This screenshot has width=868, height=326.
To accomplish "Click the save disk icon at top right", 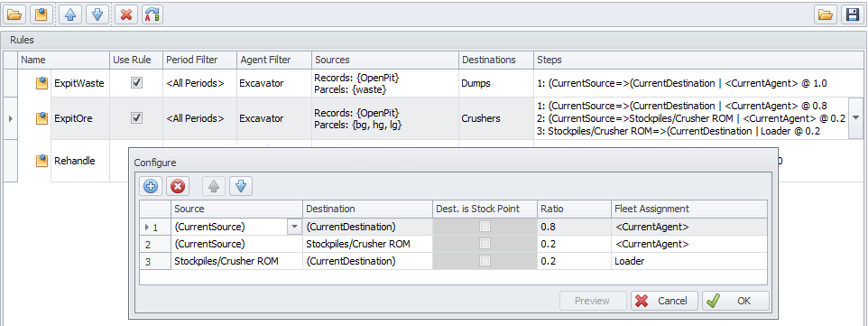I will click(x=853, y=14).
